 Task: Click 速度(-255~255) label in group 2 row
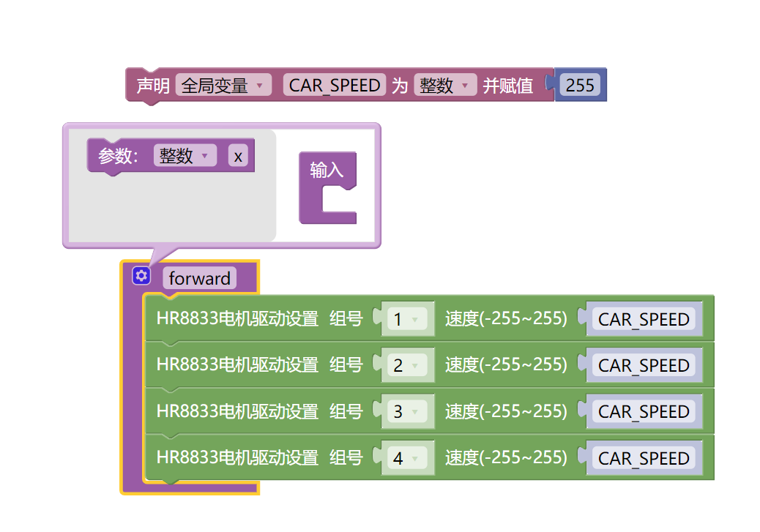tap(506, 365)
